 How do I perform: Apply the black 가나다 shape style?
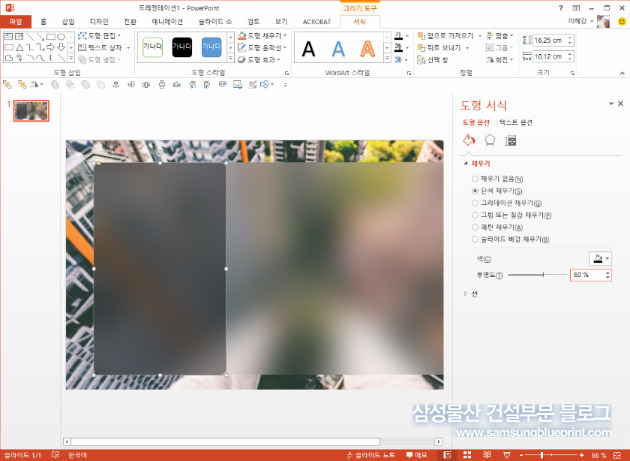coord(182,47)
